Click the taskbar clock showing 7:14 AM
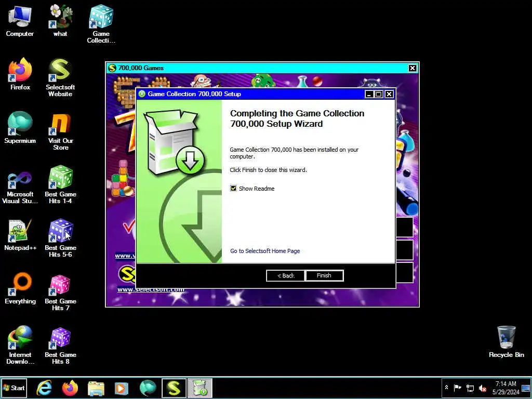This screenshot has width=532, height=399. pos(506,388)
